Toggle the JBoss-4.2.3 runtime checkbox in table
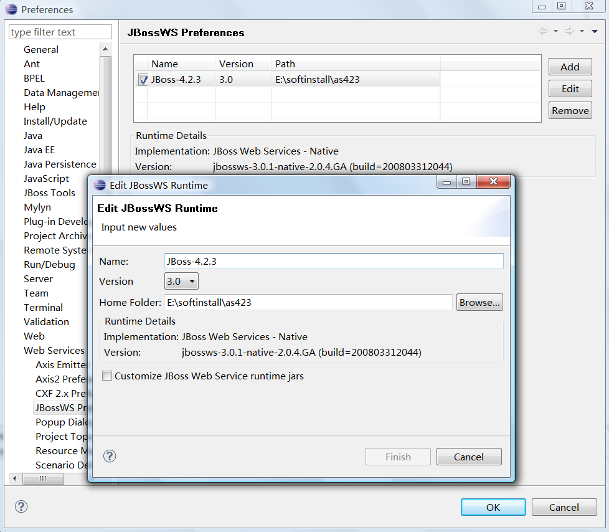609x532 pixels. (x=143, y=80)
